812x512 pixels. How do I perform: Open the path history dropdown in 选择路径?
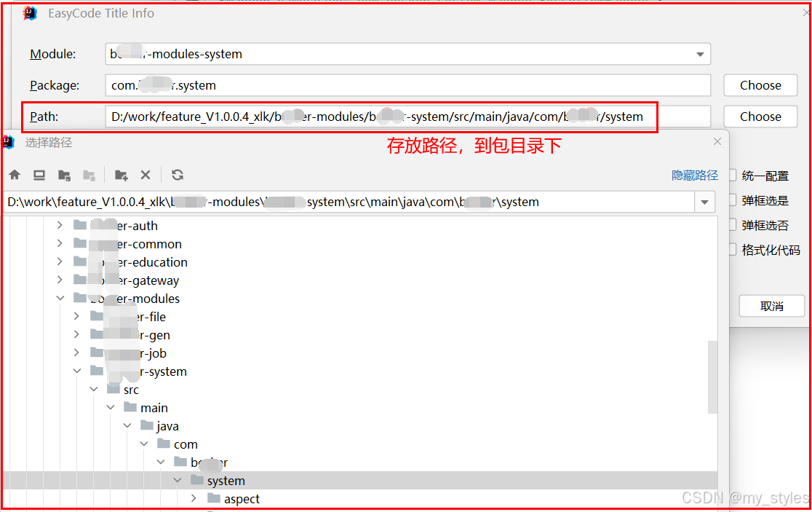pos(704,202)
